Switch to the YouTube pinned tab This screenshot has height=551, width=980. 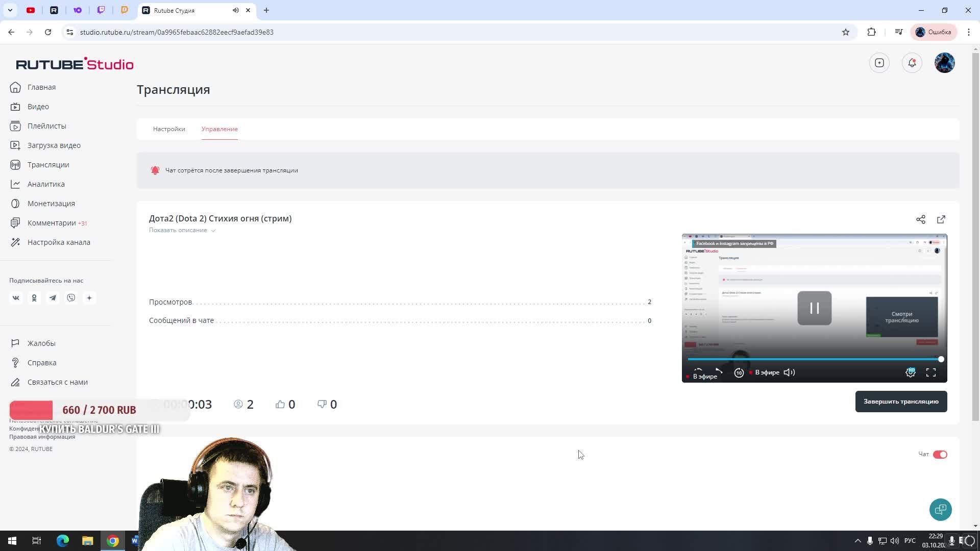tap(31, 10)
